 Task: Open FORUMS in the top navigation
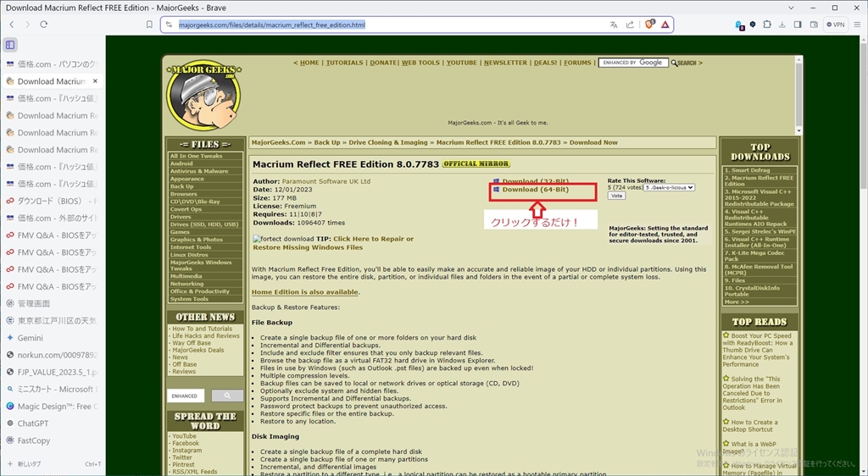[577, 63]
